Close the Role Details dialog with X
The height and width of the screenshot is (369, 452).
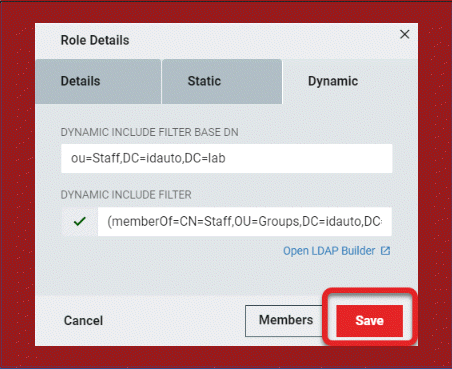click(x=404, y=34)
